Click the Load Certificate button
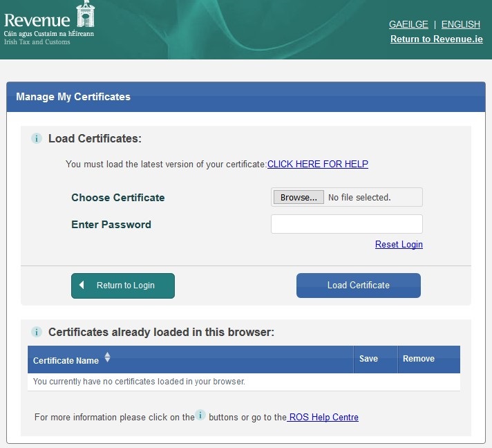Screen dimensions: 492x448 (x=359, y=286)
